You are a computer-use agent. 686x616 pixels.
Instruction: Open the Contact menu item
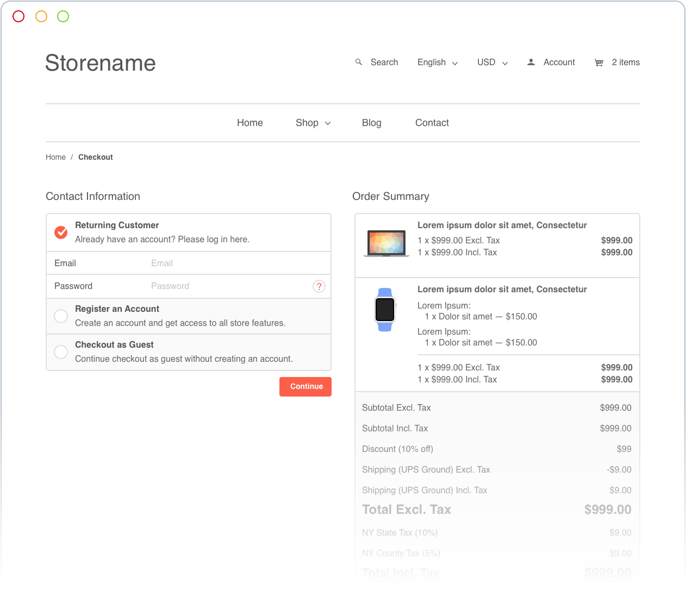pyautogui.click(x=432, y=123)
